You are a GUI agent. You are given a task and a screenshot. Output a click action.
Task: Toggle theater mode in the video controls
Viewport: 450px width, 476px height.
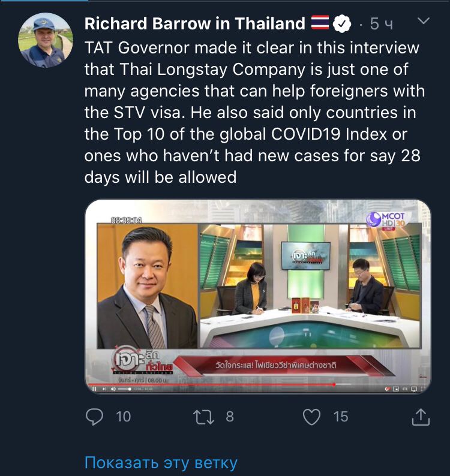point(405,389)
